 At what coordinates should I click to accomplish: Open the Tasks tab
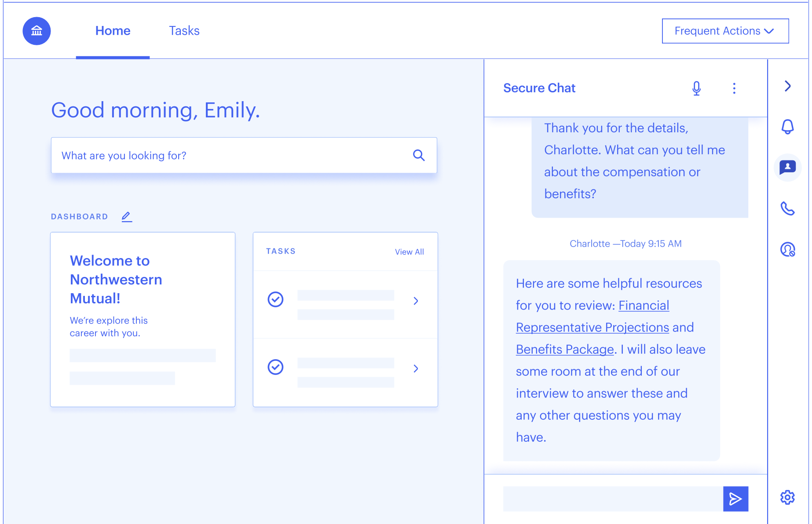184,31
